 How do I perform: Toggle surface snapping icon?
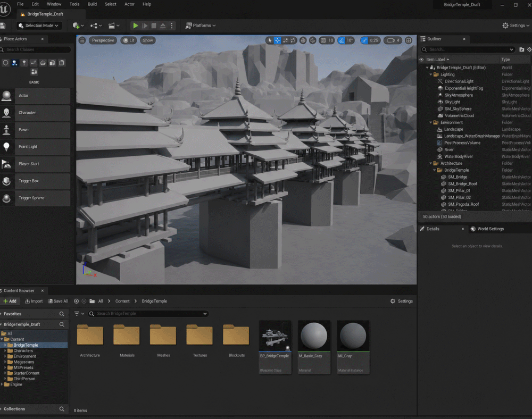click(x=313, y=40)
